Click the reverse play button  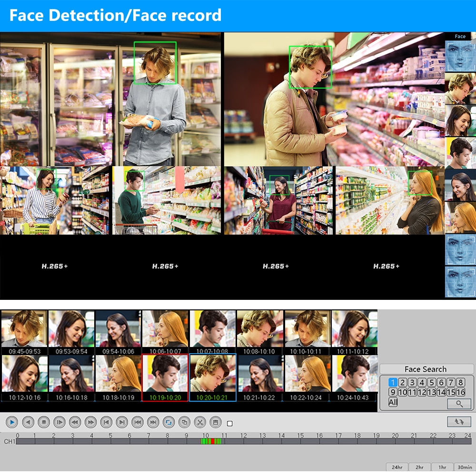pos(28,422)
